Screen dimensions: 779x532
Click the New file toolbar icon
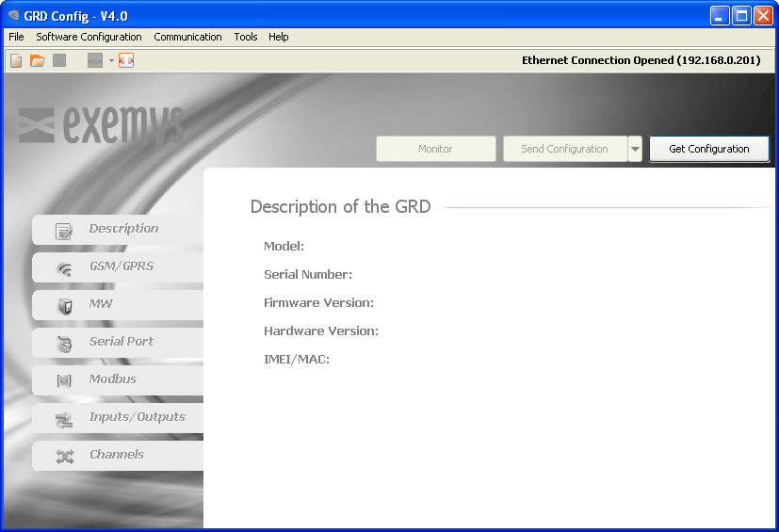pos(16,60)
